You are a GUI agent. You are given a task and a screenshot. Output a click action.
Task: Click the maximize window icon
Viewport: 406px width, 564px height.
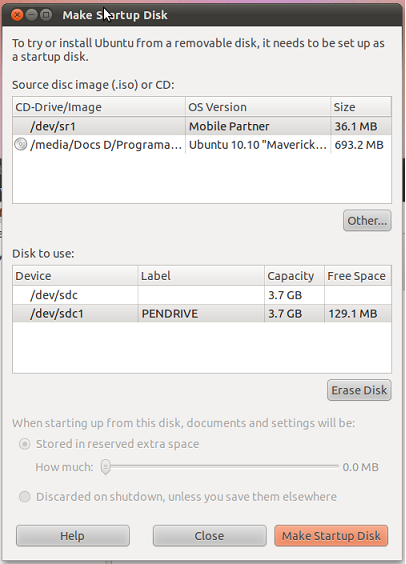(46, 15)
